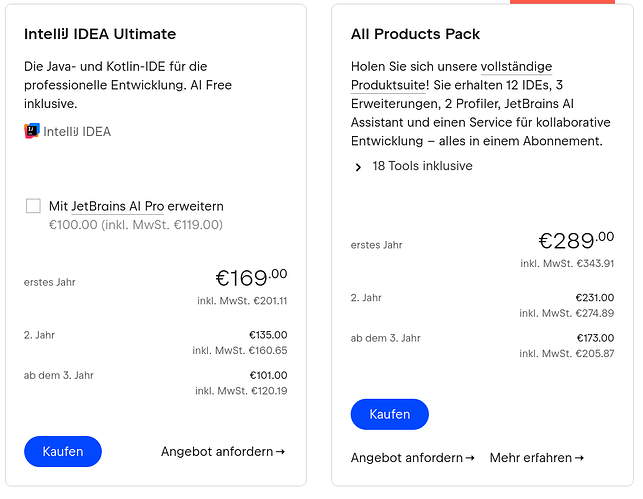The image size is (643, 499).
Task: Click the "18 Tools inklusive" label
Action: tap(422, 166)
